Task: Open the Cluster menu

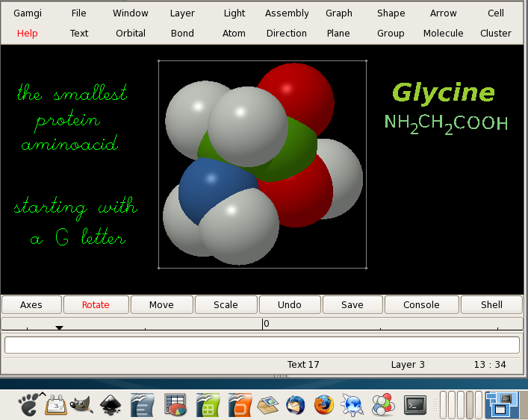Action: (x=496, y=34)
